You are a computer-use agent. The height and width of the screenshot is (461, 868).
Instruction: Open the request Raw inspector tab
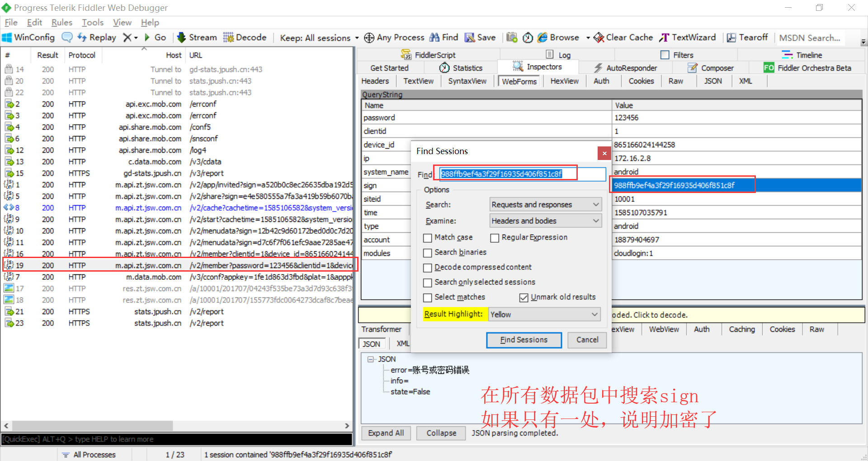(x=676, y=81)
